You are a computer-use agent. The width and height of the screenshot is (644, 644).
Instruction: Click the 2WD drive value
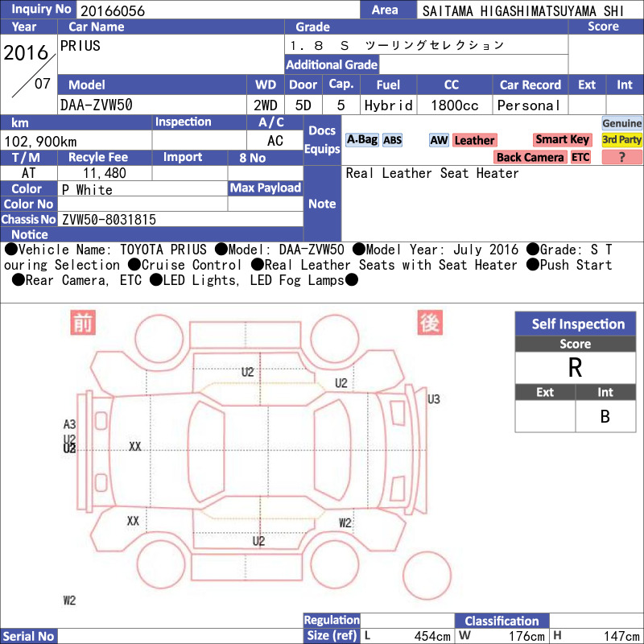(x=266, y=105)
